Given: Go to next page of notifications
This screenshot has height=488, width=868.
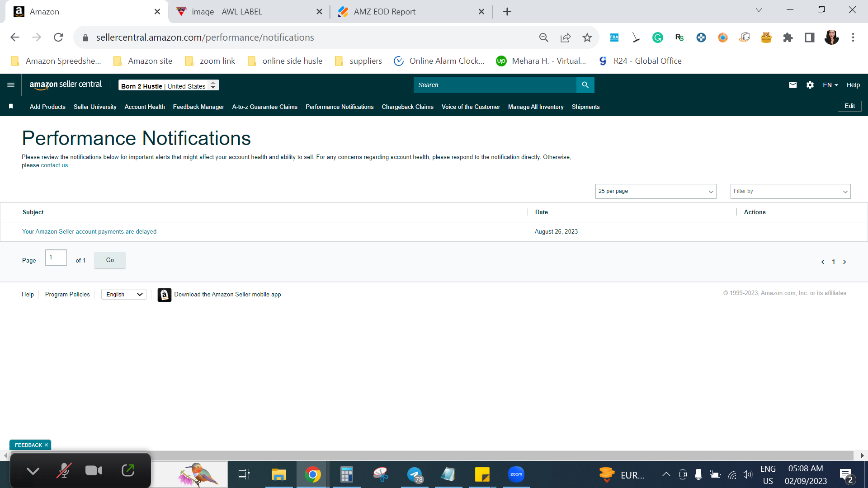Looking at the screenshot, I should 844,262.
